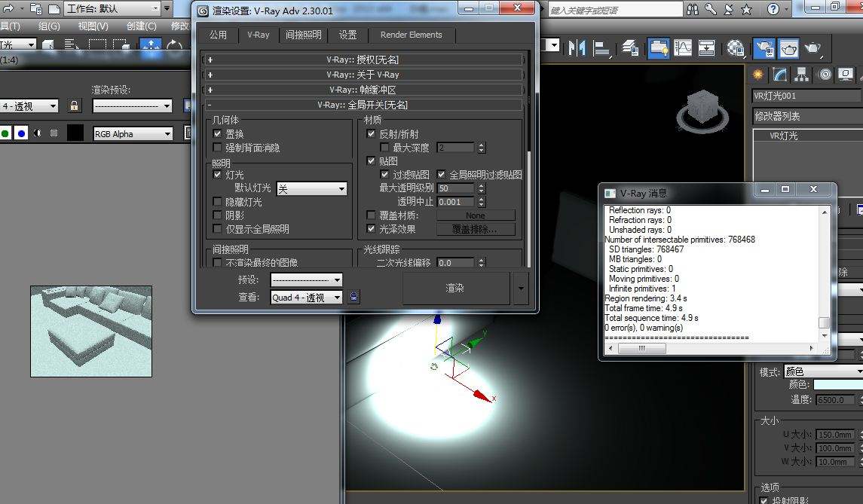Click the satellite communication center icon
The image size is (863, 504).
click(729, 9)
